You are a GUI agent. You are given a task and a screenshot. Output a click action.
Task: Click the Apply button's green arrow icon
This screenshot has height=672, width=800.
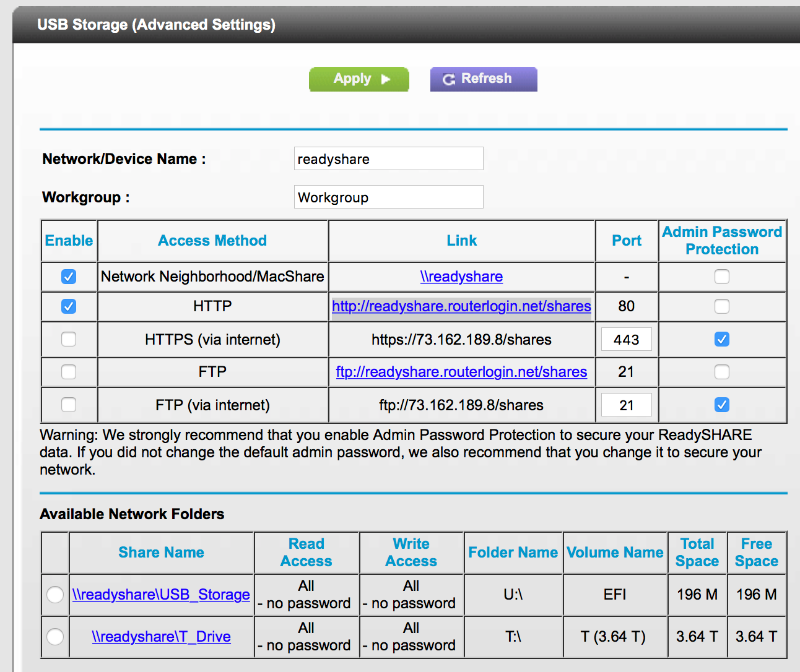tap(385, 79)
